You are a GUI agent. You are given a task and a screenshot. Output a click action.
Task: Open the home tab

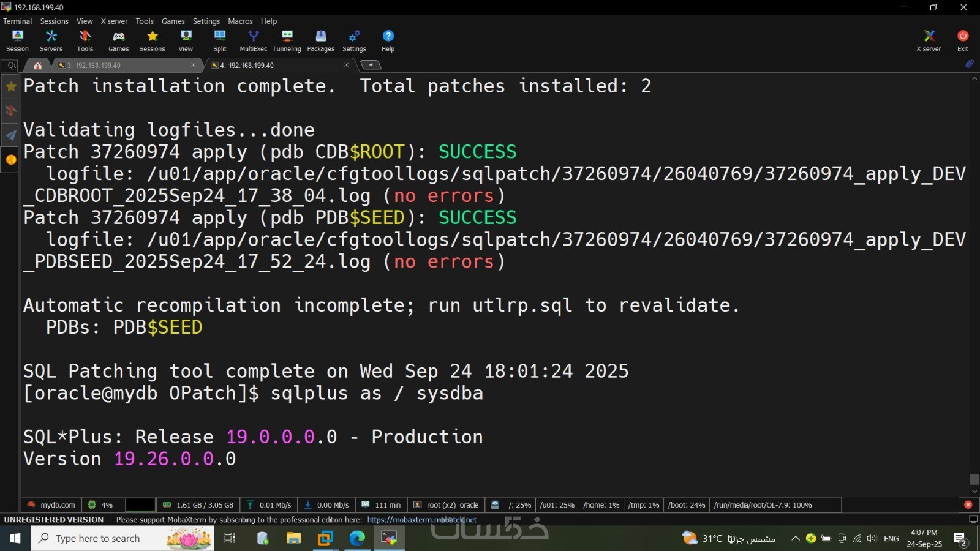pyautogui.click(x=37, y=65)
